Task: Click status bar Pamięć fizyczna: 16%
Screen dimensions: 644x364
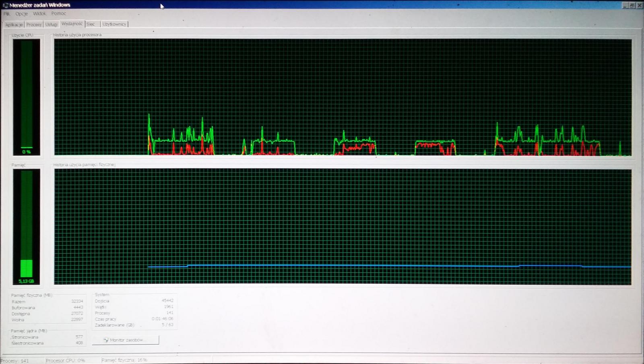Action: tap(124, 360)
